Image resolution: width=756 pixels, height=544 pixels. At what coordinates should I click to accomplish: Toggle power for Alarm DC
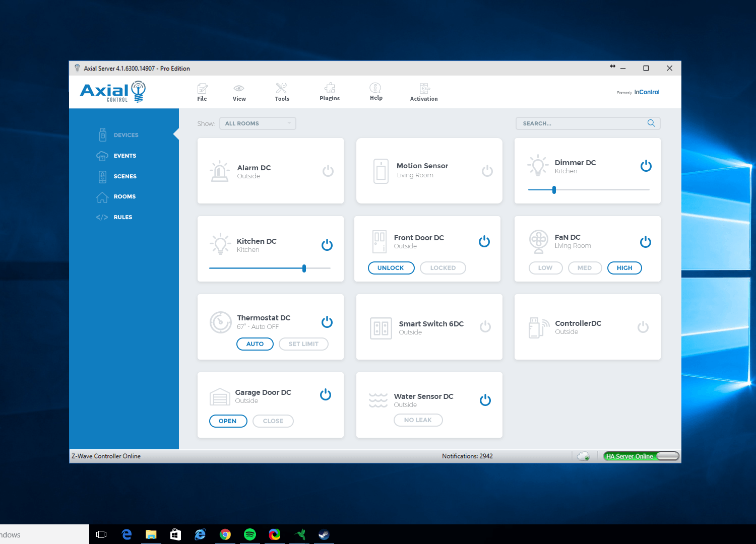[x=328, y=171]
